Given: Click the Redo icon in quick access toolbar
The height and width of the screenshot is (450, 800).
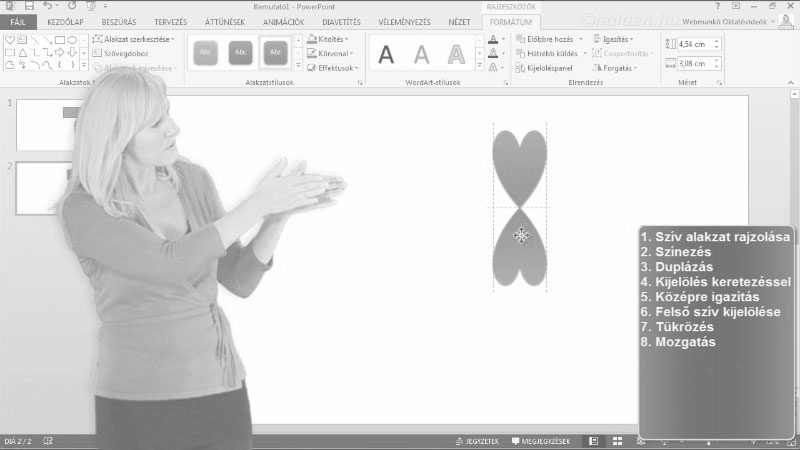Looking at the screenshot, I should tap(72, 6).
